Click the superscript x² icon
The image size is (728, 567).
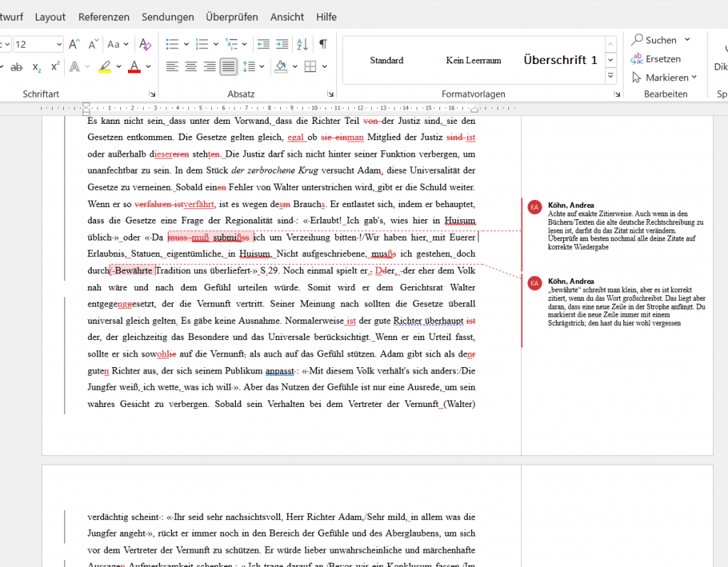[55, 67]
